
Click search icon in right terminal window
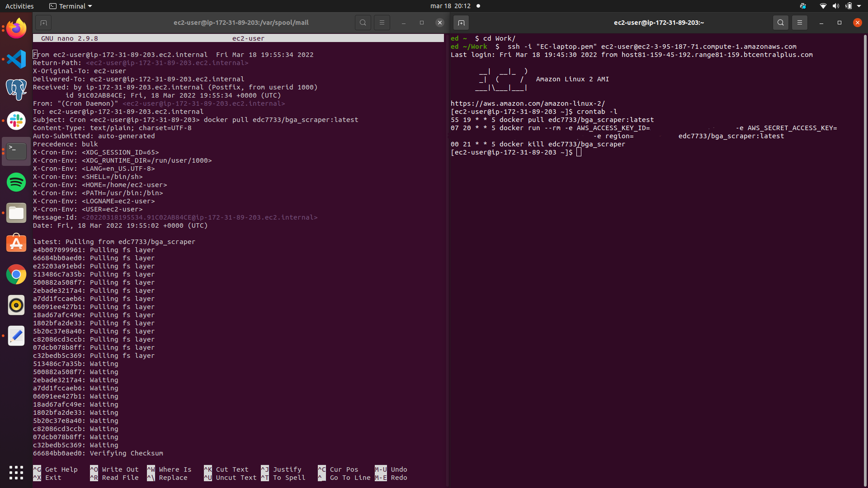(780, 23)
